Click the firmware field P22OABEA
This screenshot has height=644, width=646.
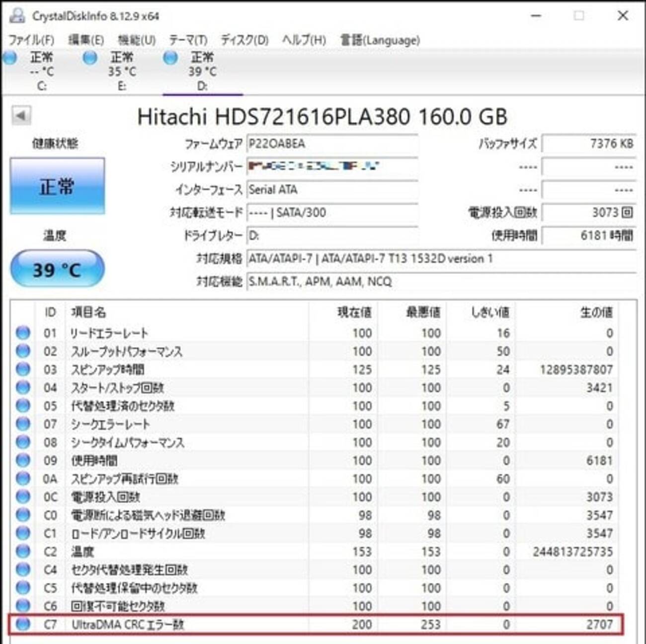tap(332, 144)
